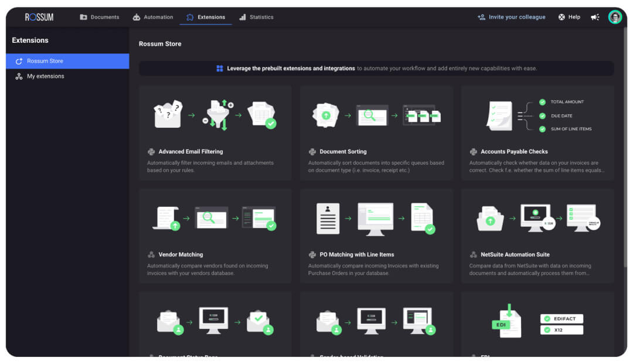Select the Extensions tab

[x=206, y=17]
